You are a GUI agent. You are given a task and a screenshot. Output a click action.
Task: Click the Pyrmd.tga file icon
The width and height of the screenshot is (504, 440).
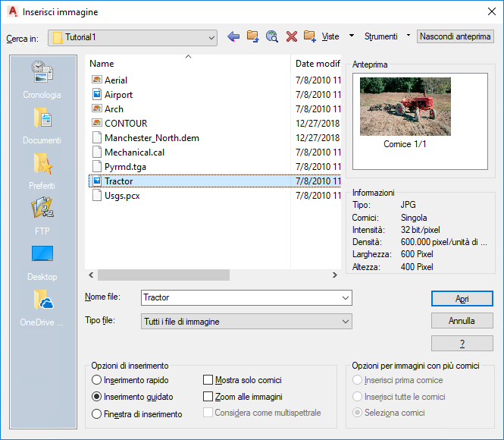pyautogui.click(x=97, y=166)
